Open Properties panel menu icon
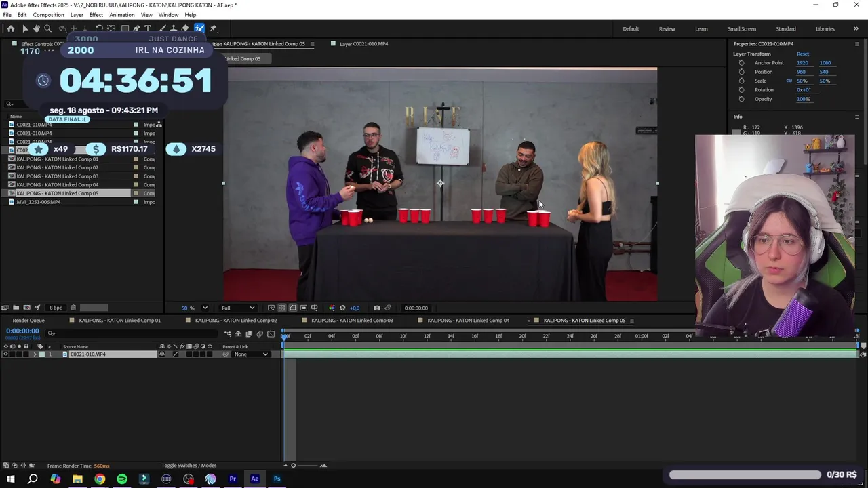Viewport: 868px width, 488px height. [x=856, y=43]
